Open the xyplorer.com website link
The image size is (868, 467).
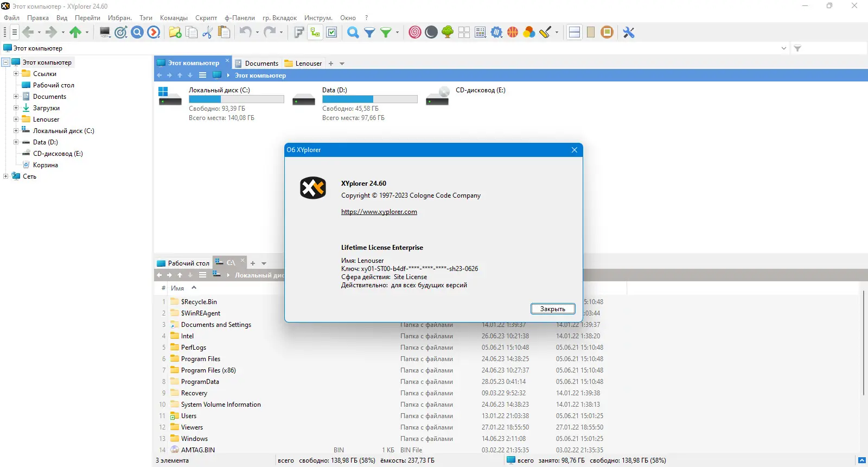[x=379, y=212]
